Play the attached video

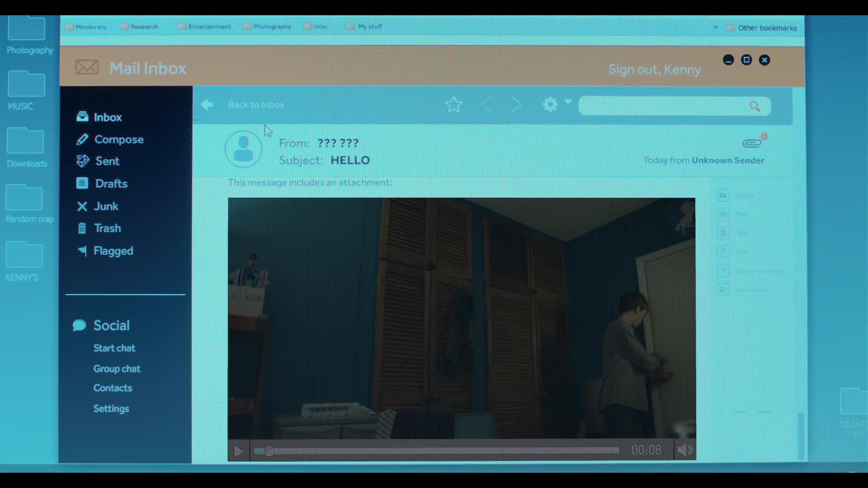[x=238, y=451]
